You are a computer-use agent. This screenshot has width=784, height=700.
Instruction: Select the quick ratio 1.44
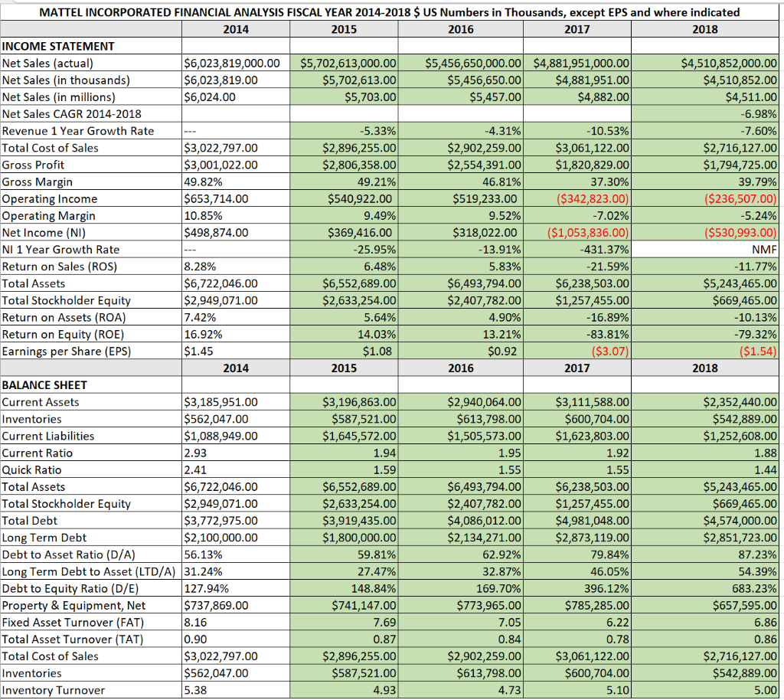(x=766, y=470)
